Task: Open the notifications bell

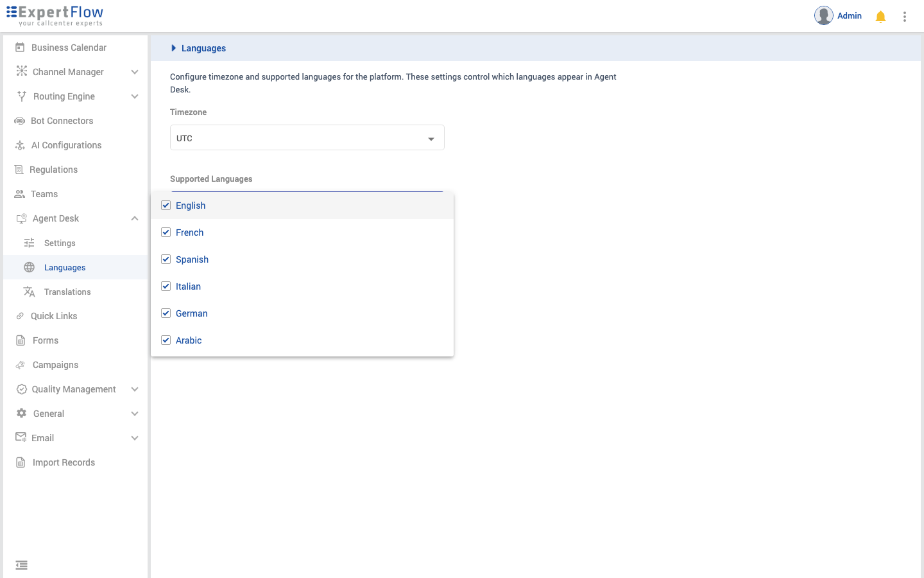Action: (880, 17)
